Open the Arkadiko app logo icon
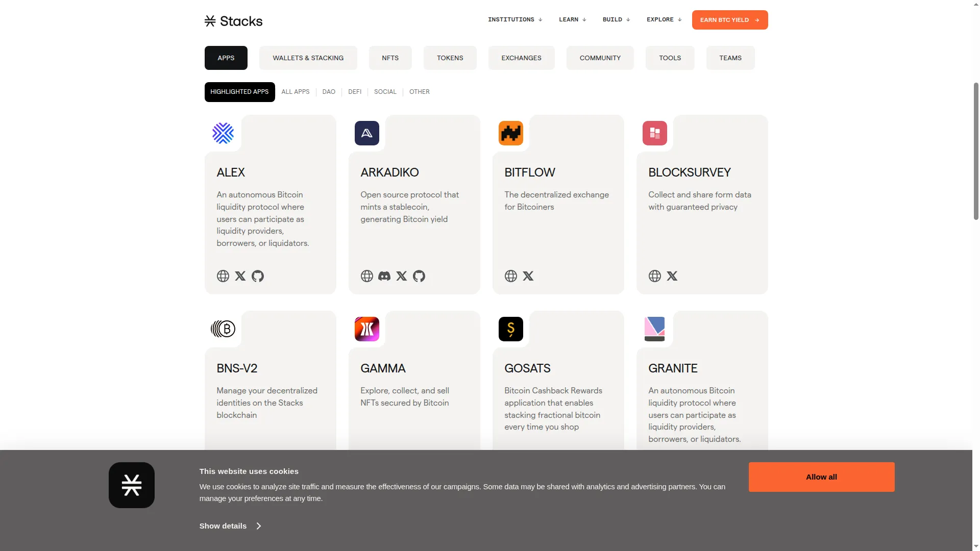Viewport: 980px width, 551px height. coord(367,133)
